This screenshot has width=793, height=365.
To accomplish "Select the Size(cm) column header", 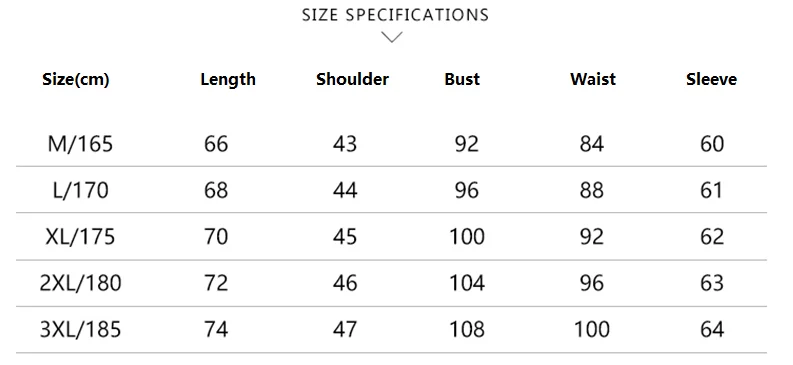I will (76, 79).
